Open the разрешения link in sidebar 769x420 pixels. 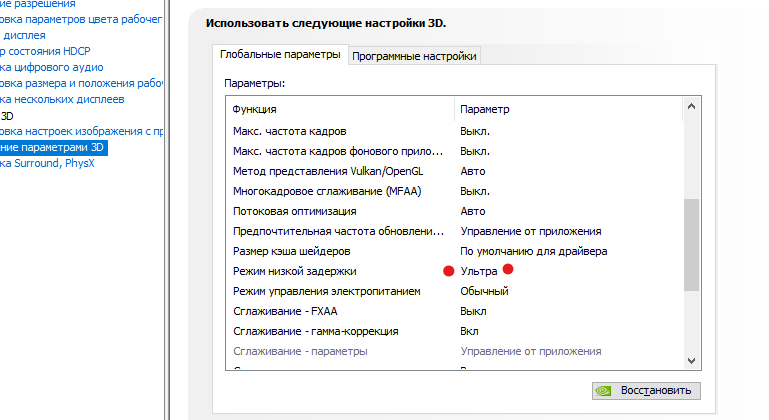click(x=38, y=4)
